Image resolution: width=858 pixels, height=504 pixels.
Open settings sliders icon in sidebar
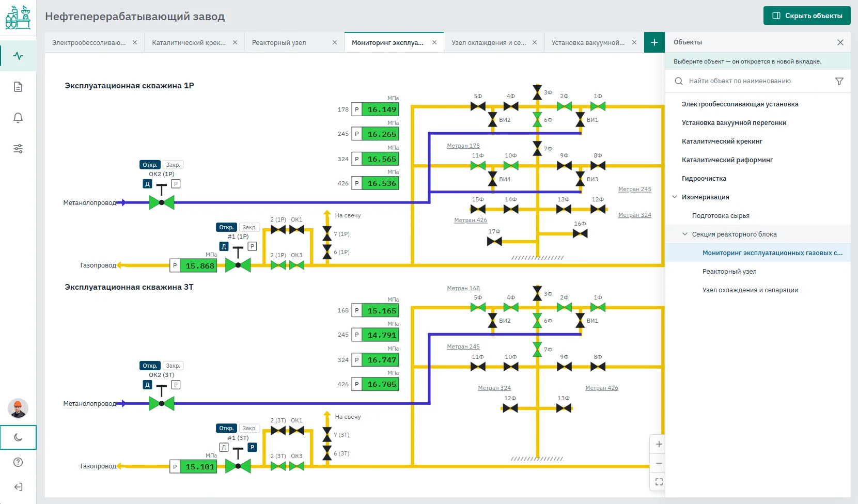click(x=18, y=149)
